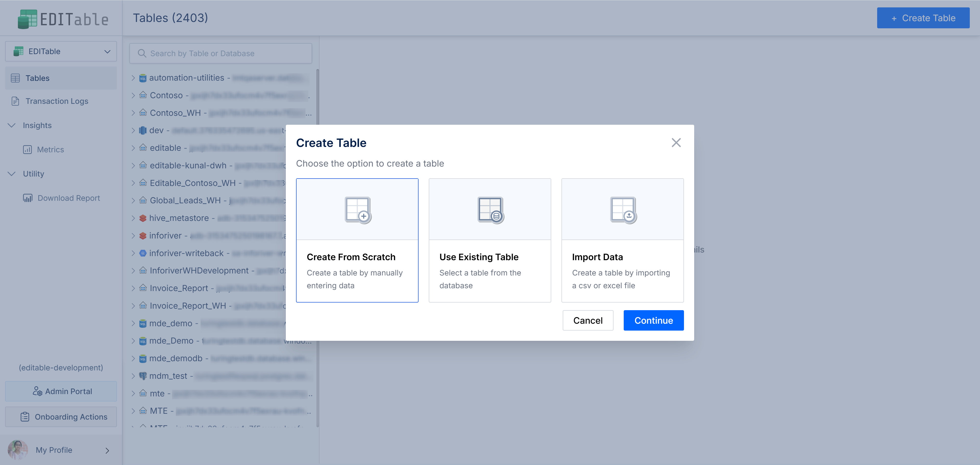Viewport: 980px width, 465px height.
Task: Click the Create From Scratch table icon
Action: click(x=358, y=209)
